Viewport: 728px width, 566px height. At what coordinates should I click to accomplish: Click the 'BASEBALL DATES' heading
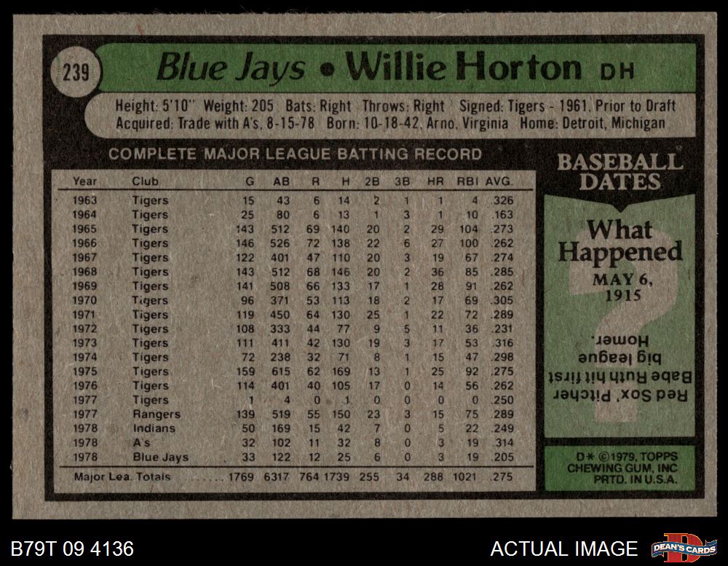620,172
